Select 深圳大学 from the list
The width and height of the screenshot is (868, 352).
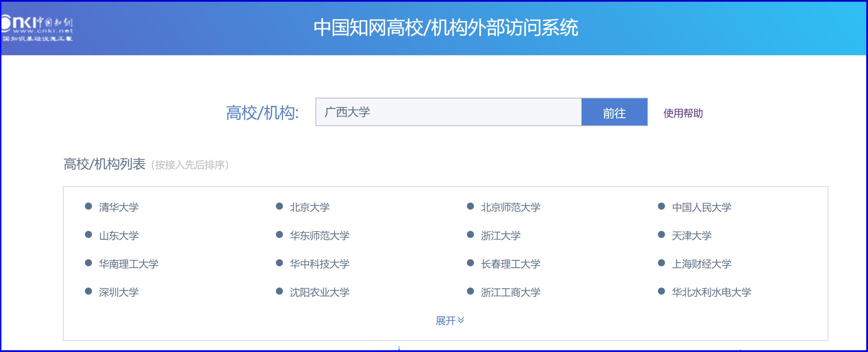click(x=119, y=292)
